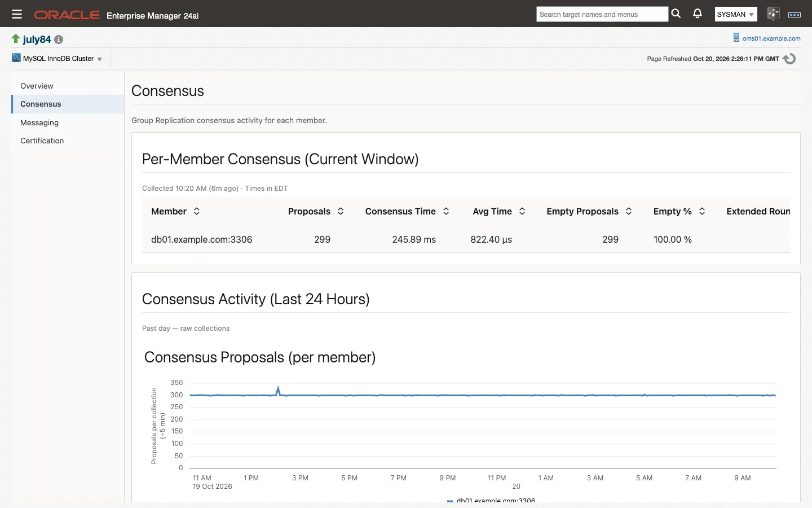
Task: Sort by Avg Time column
Action: point(522,211)
